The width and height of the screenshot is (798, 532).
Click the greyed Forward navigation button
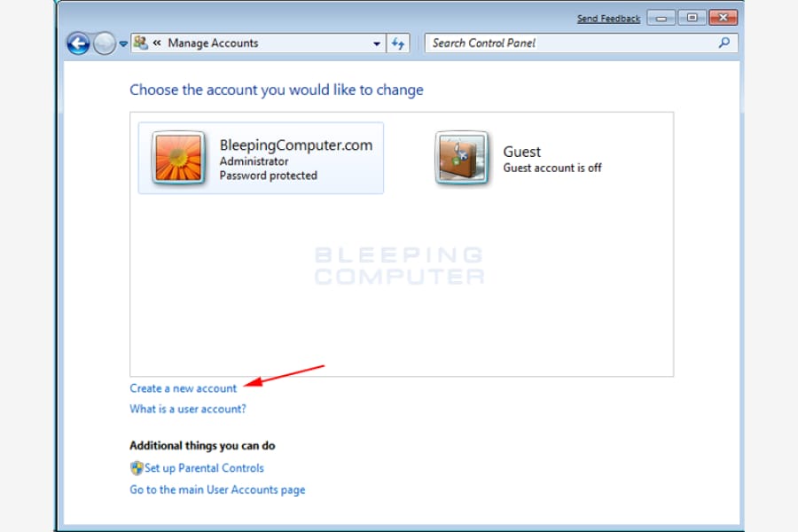(105, 43)
